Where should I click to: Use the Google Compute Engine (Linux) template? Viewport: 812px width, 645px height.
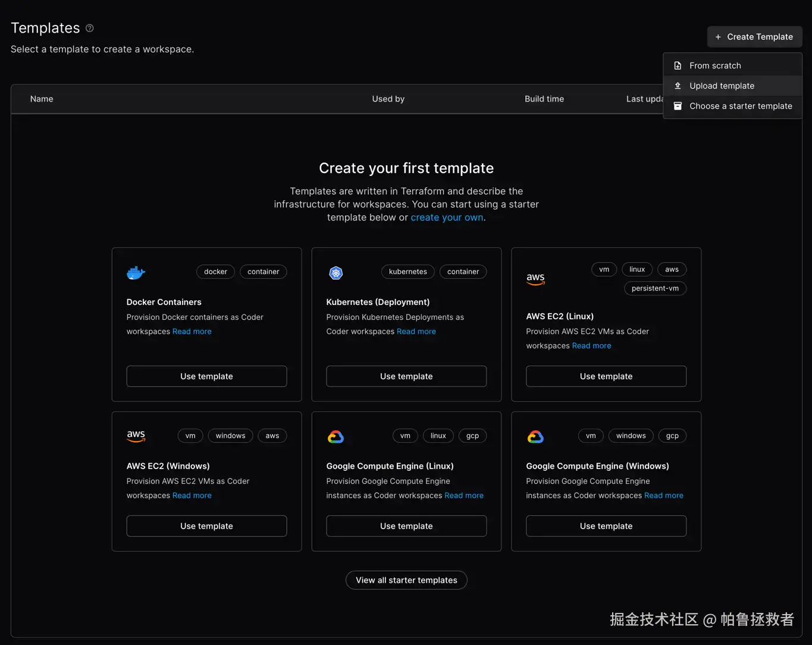[406, 526]
